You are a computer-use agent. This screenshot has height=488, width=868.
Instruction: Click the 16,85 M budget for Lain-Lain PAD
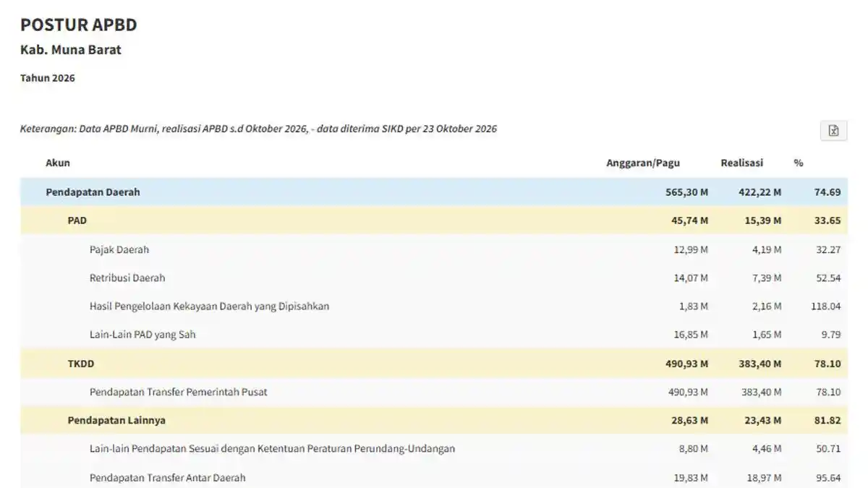[x=690, y=335]
